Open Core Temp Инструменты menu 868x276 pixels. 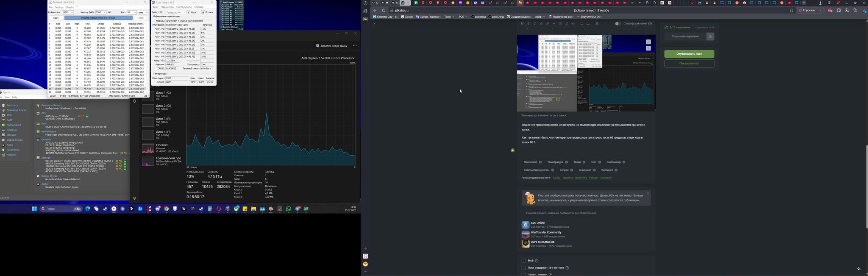[184, 7]
